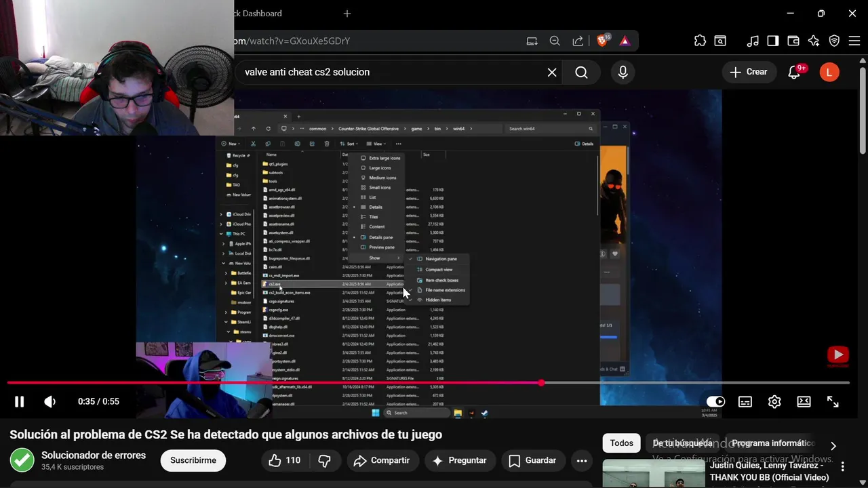Share this page from address bar

pyautogui.click(x=578, y=41)
